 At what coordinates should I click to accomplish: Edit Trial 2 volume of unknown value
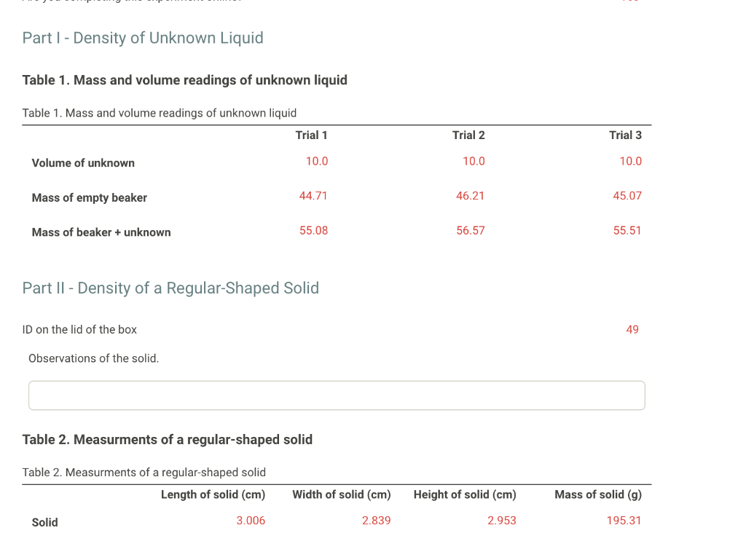474,161
